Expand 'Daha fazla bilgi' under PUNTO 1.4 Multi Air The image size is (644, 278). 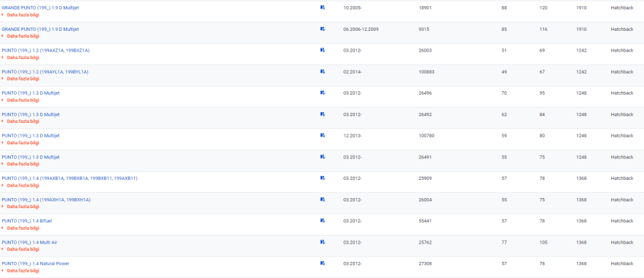(x=22, y=249)
